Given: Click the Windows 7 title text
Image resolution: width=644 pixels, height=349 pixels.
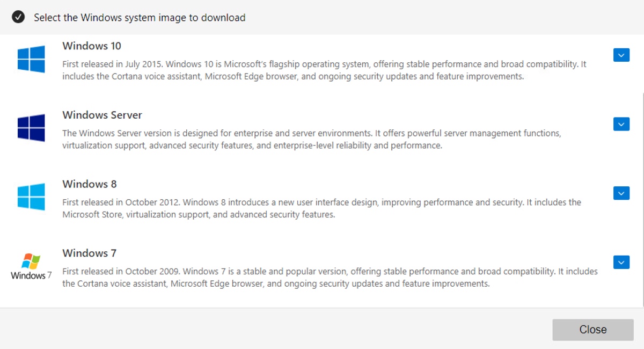Looking at the screenshot, I should click(x=89, y=253).
